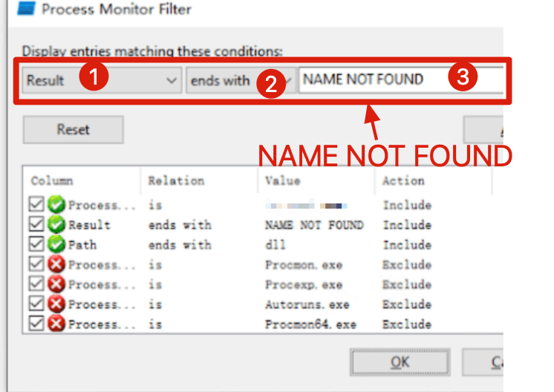
Task: Click red Exclude icon for Procmon.exe row
Action: coord(56,264)
